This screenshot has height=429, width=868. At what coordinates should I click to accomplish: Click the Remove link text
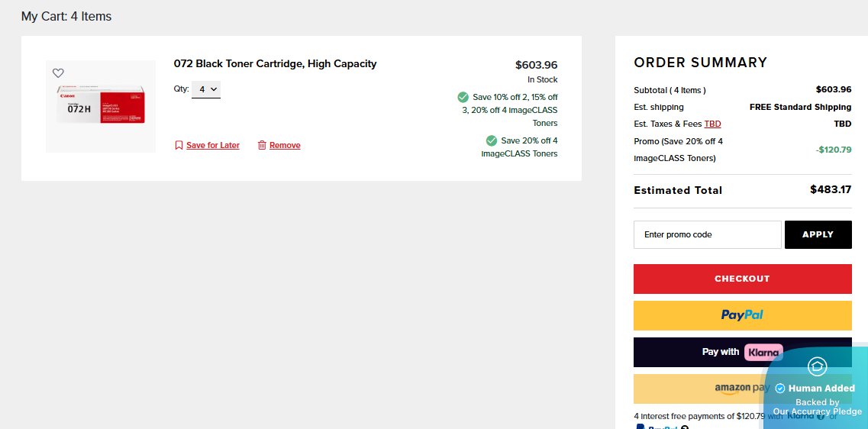pyautogui.click(x=285, y=145)
